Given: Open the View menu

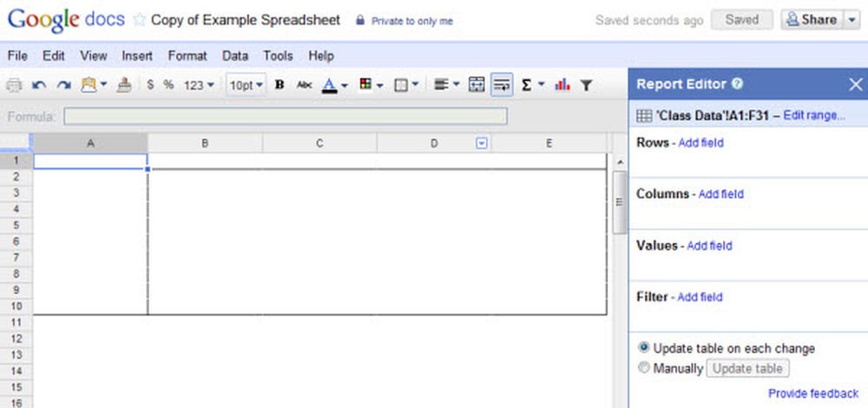Looking at the screenshot, I should (93, 56).
